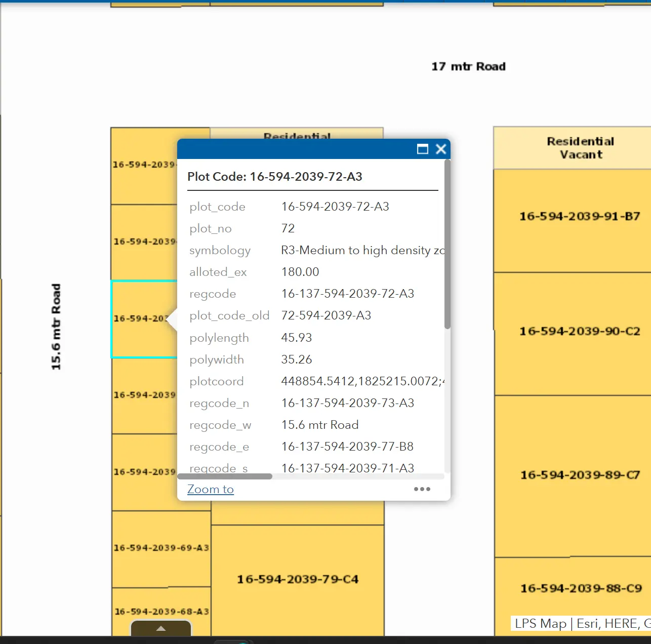This screenshot has height=644, width=651.
Task: Click the 17 mtr Road label
Action: click(x=468, y=67)
